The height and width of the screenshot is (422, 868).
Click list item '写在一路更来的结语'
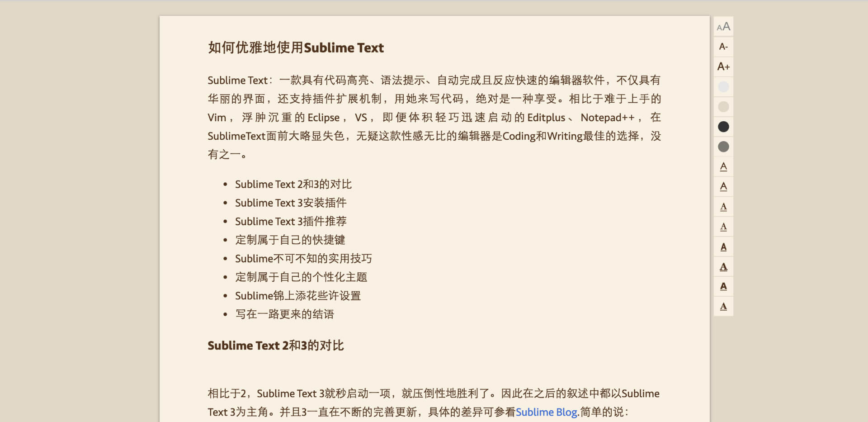coord(284,314)
